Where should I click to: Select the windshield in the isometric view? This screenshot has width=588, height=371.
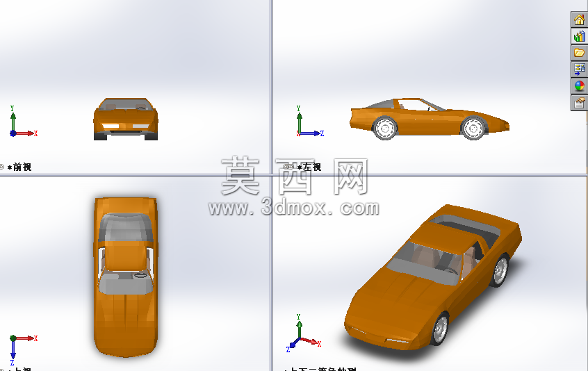(x=425, y=264)
